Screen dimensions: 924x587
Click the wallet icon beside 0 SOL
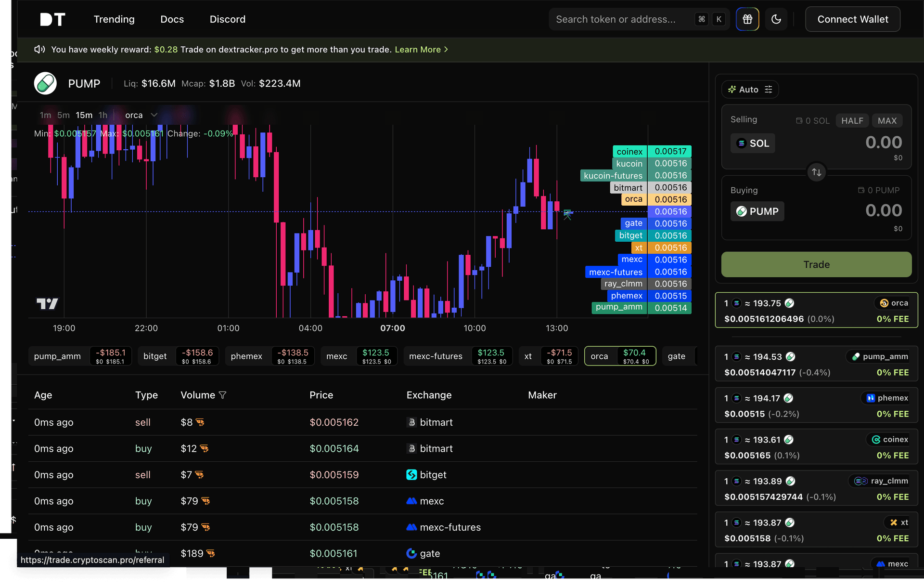[799, 120]
